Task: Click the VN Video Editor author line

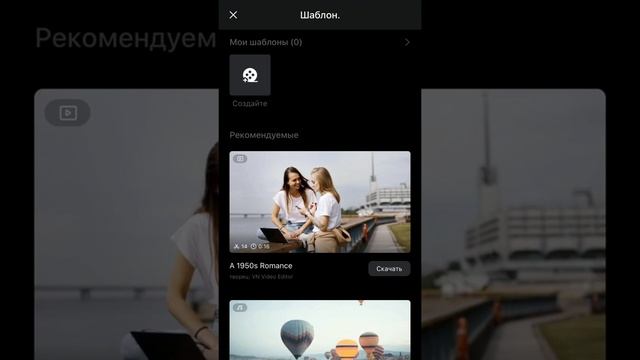Action: [x=261, y=277]
